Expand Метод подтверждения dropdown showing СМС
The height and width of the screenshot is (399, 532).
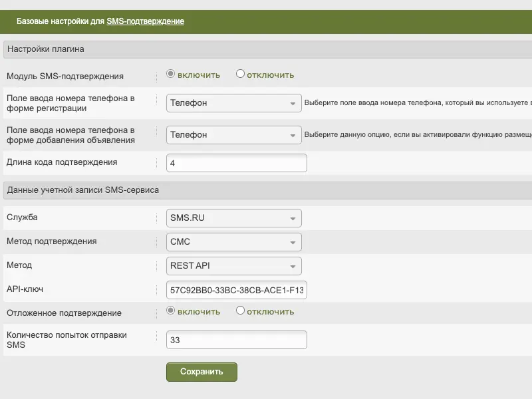pos(233,242)
